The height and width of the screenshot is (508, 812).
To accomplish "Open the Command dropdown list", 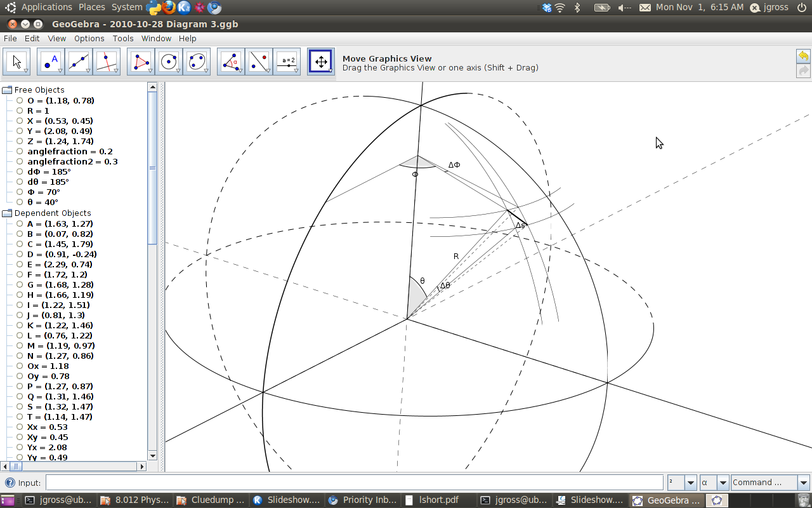I will coord(803,483).
